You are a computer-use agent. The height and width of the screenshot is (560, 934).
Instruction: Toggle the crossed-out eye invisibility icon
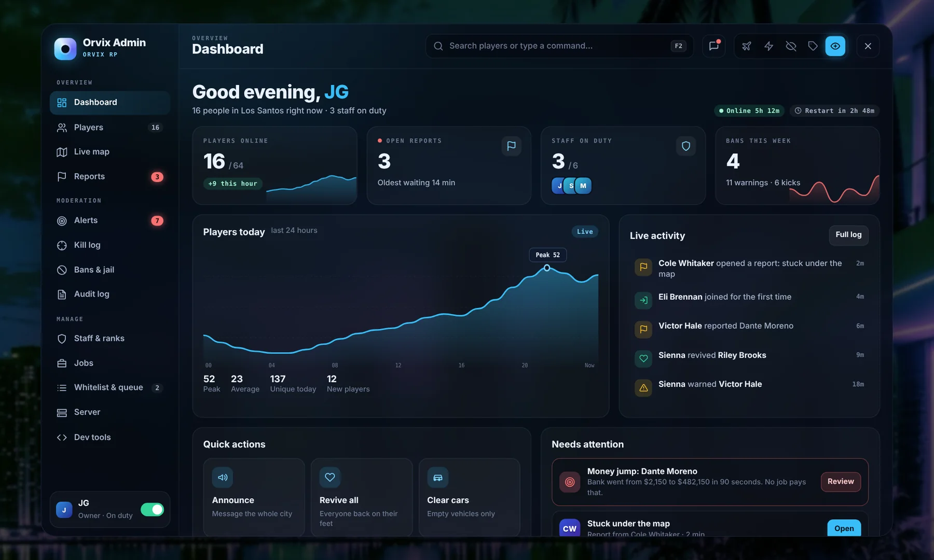click(791, 46)
